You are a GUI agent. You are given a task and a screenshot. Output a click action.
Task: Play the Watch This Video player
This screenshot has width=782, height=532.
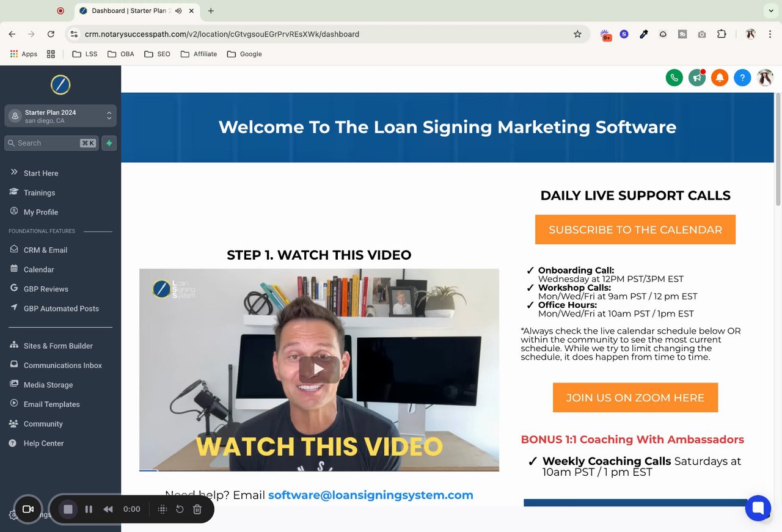[x=319, y=369]
